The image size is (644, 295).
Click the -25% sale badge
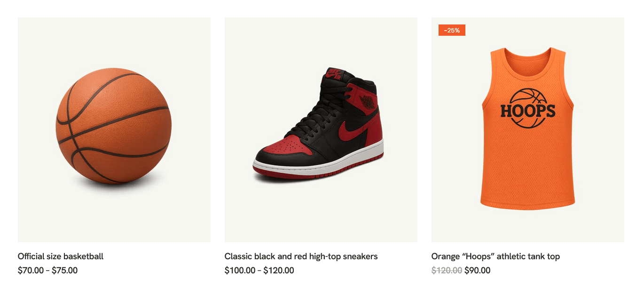click(x=452, y=30)
